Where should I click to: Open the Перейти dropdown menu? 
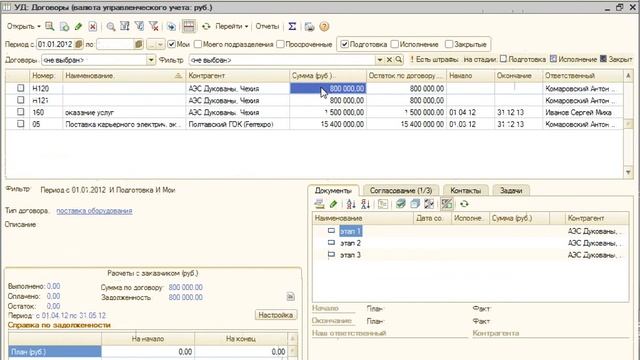click(x=232, y=27)
